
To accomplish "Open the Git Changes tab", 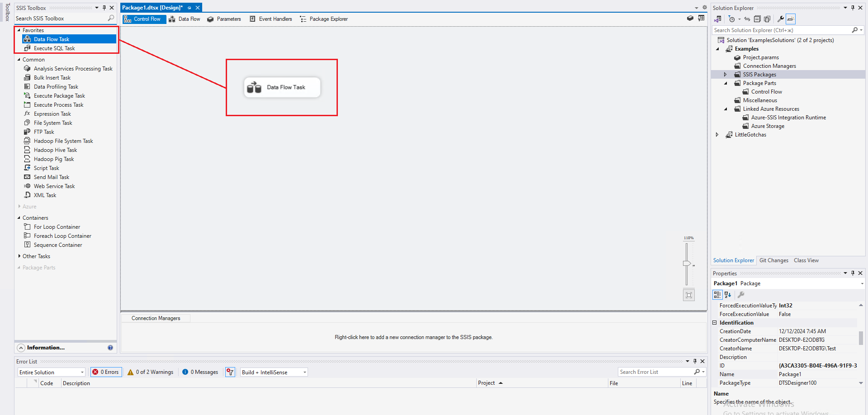I will (x=773, y=260).
